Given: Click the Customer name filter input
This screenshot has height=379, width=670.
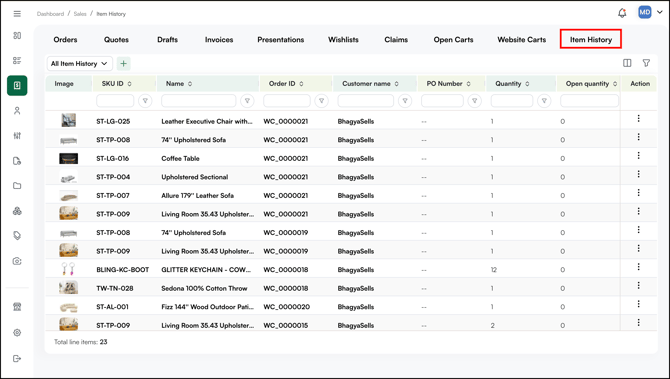Looking at the screenshot, I should tap(365, 101).
